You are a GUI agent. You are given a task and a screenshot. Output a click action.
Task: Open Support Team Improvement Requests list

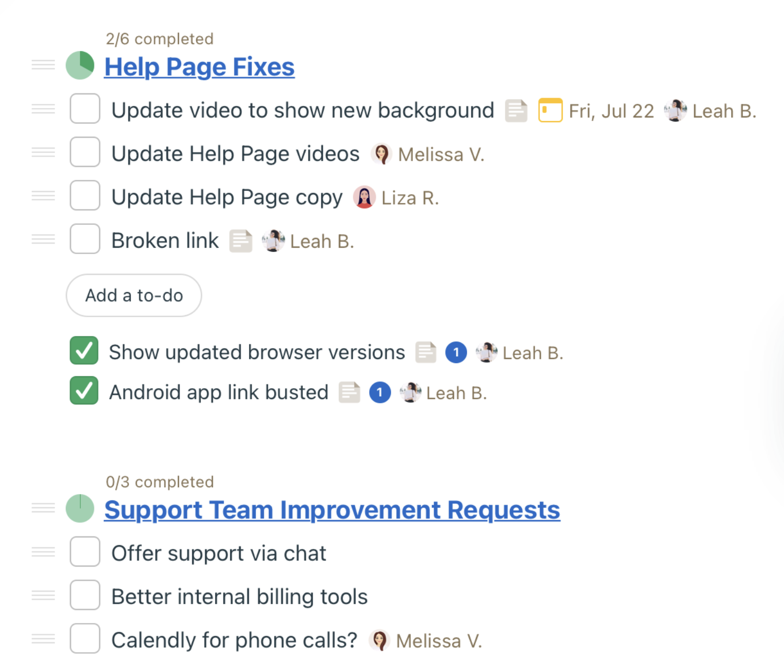click(x=332, y=510)
